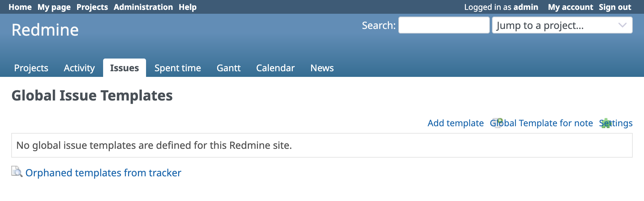This screenshot has width=644, height=201.
Task: Open My account link
Action: tap(570, 7)
